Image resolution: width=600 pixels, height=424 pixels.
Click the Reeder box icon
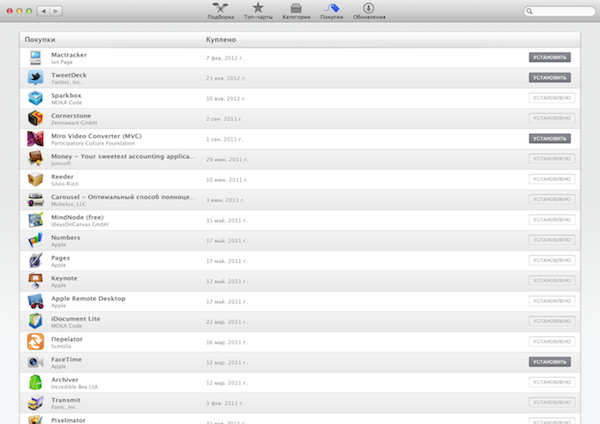click(36, 179)
